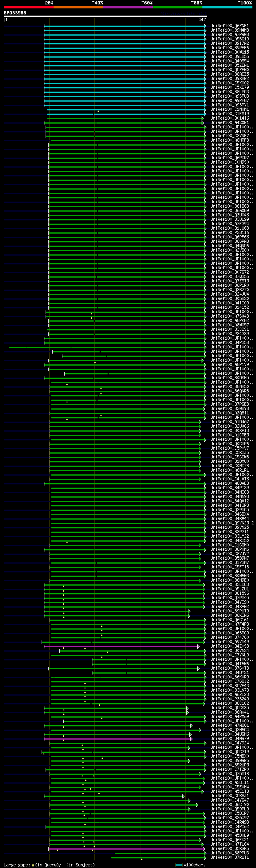
Task: Select the UniRef100_Q4XVN2 label
Action: click(x=230, y=607)
